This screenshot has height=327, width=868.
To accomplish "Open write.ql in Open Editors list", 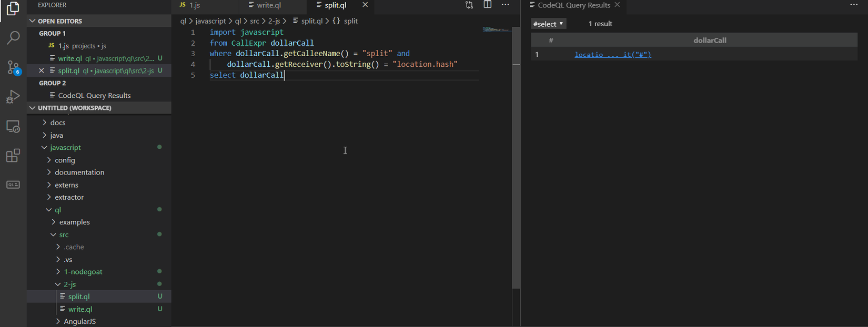I will 99,58.
